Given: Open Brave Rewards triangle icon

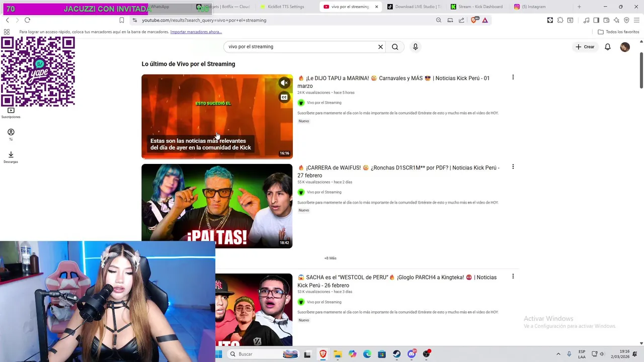Looking at the screenshot, I should coord(485,20).
